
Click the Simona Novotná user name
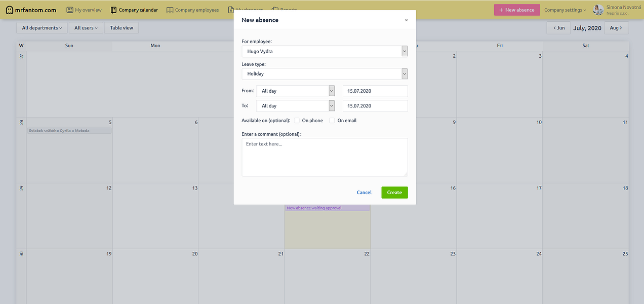point(623,7)
